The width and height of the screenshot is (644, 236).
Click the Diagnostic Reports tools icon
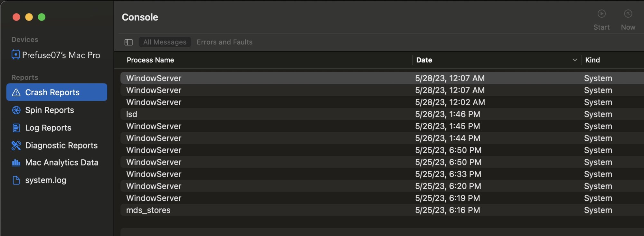click(16, 146)
